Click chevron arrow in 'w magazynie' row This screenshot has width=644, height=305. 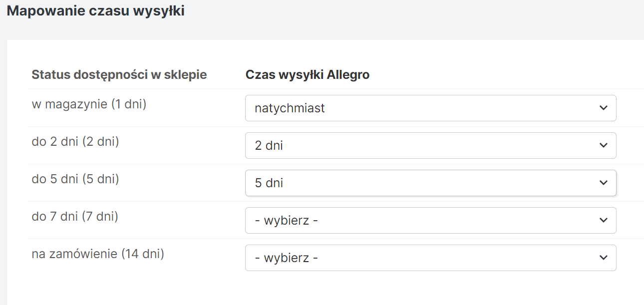[603, 108]
